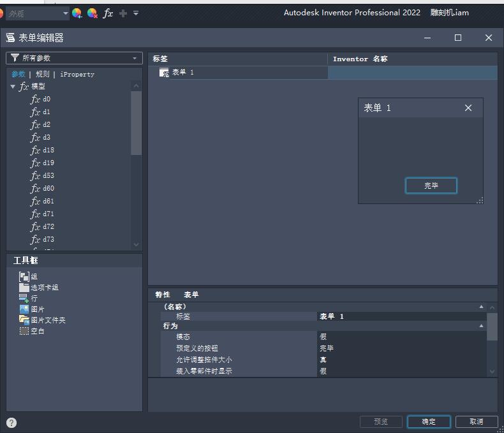Click the 确定 button
This screenshot has width=504, height=433.
pos(429,422)
